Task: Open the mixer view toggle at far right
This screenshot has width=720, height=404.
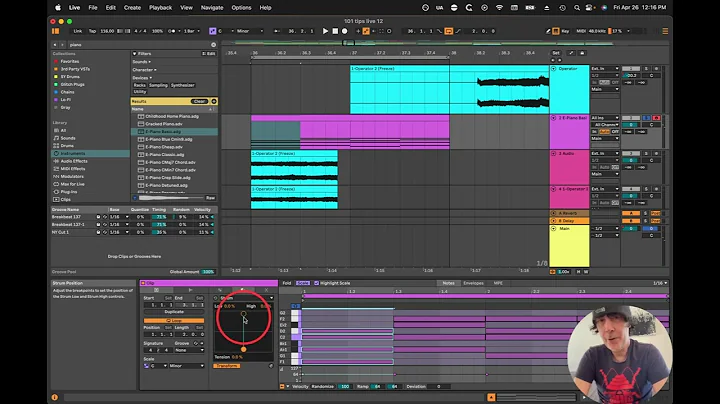Action: (665, 31)
